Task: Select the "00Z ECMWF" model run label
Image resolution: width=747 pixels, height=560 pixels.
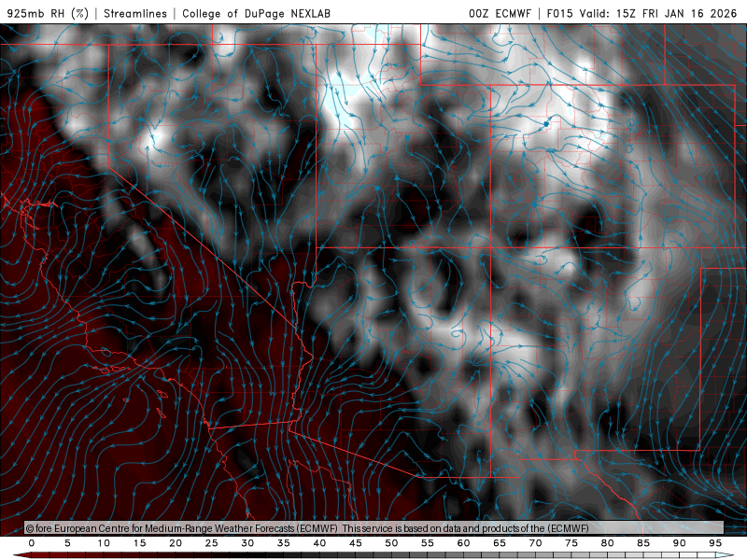Action: coord(500,13)
